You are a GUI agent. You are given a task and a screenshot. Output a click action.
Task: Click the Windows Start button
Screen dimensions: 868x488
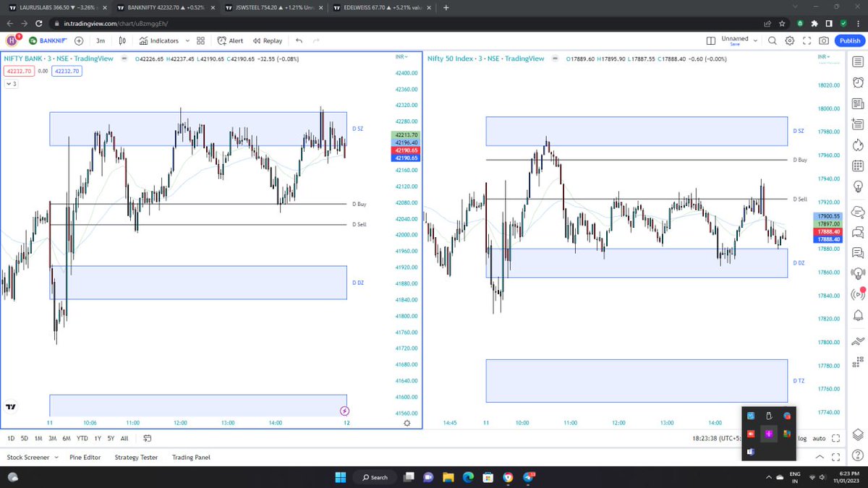point(341,477)
